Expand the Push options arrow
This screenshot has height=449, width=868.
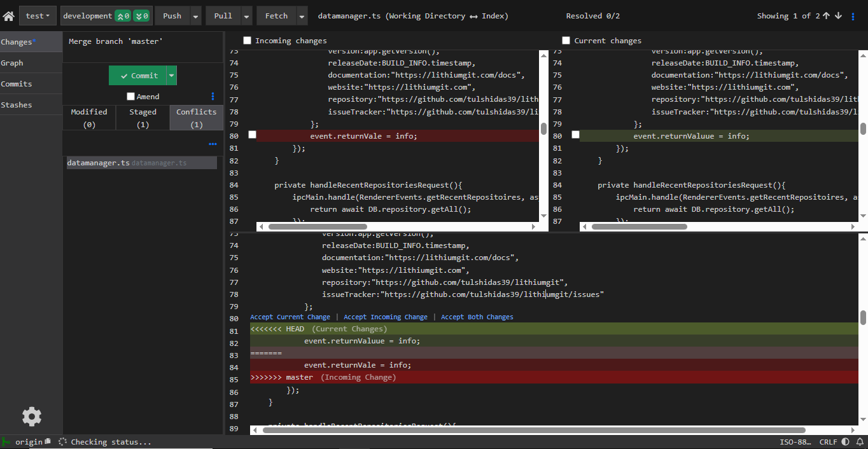(x=196, y=16)
